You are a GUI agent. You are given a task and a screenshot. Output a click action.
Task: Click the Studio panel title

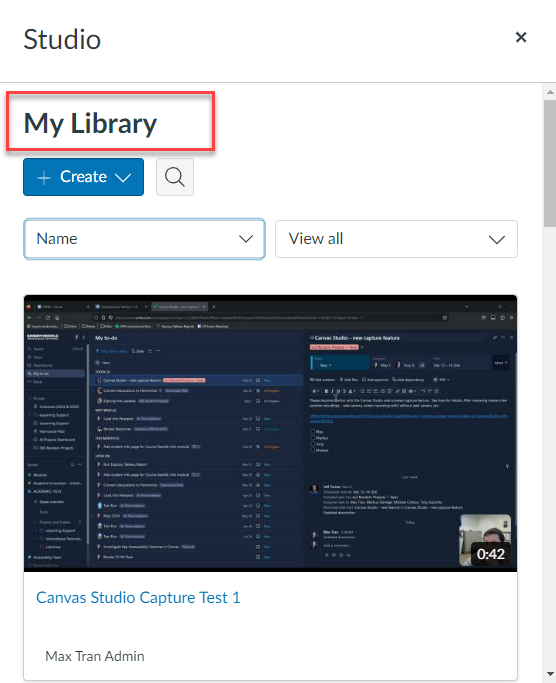[x=62, y=39]
